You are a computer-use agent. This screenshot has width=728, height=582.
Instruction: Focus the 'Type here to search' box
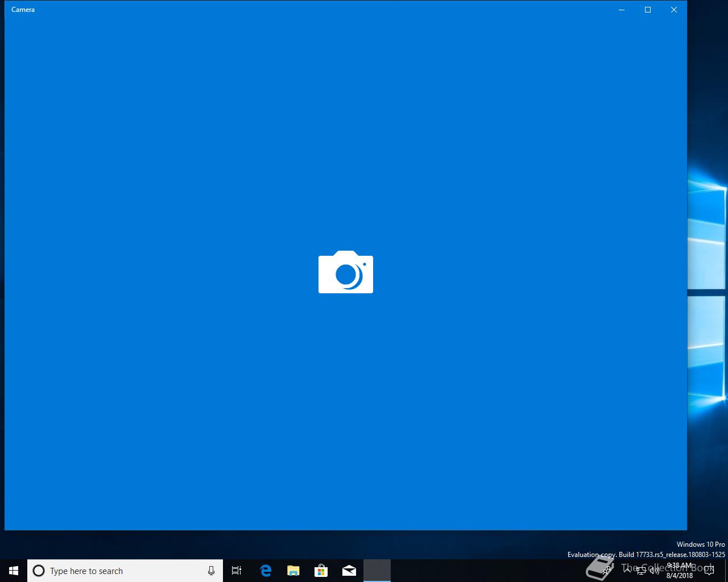pyautogui.click(x=125, y=571)
